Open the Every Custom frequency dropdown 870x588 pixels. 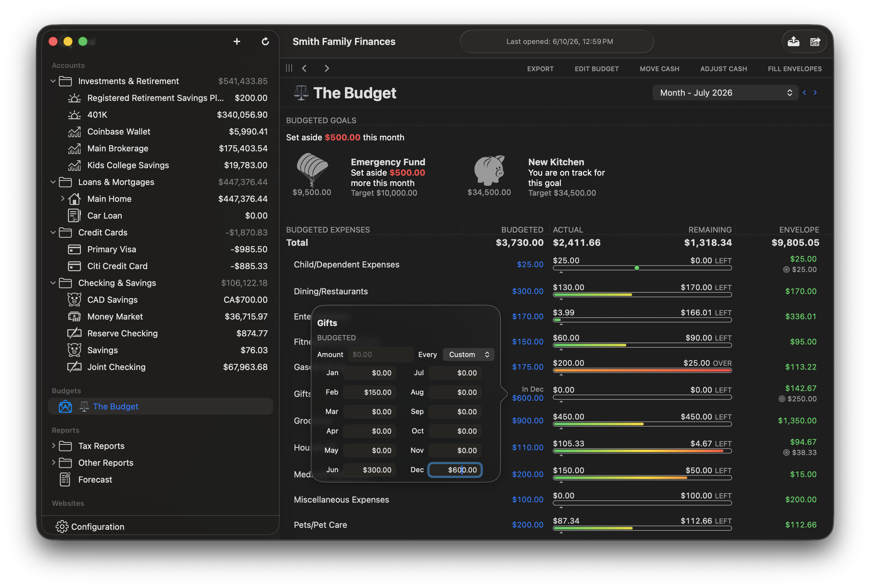pos(468,354)
